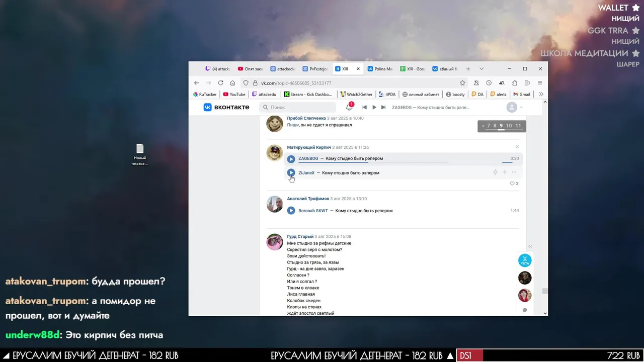Viewport: 644px width, 362px height.
Task: Play the ZiJaneX audio track
Action: click(x=291, y=172)
